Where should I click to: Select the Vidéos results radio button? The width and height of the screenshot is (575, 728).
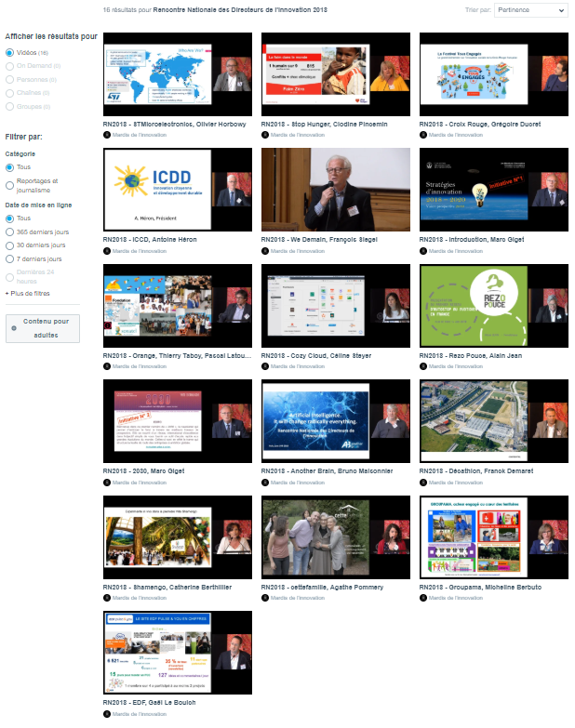point(9,53)
